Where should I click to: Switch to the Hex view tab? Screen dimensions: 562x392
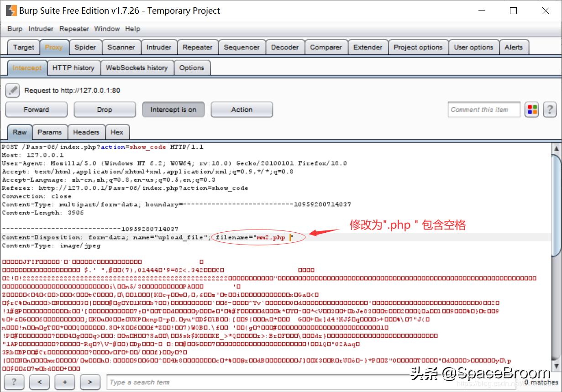click(x=117, y=132)
